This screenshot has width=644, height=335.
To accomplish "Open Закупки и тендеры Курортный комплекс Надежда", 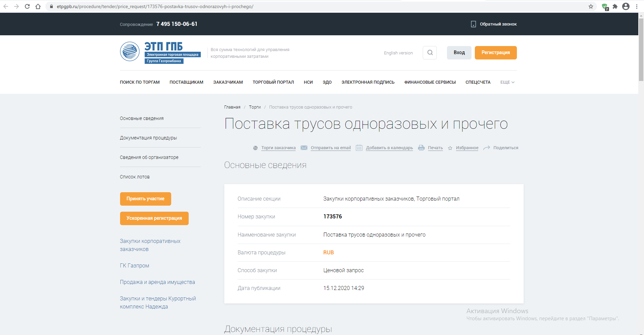I will (158, 303).
